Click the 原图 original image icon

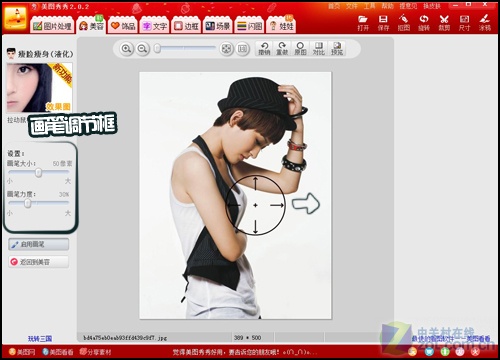(x=300, y=49)
